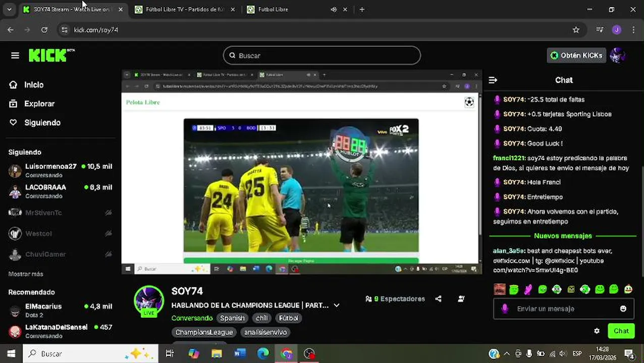The image size is (644, 363).
Task: Open the Conversando category link
Action: click(x=192, y=318)
